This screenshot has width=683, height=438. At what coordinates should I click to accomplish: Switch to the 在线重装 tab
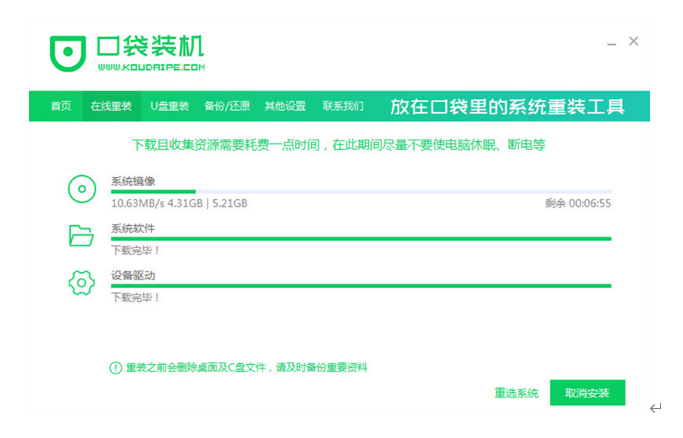pos(110,106)
